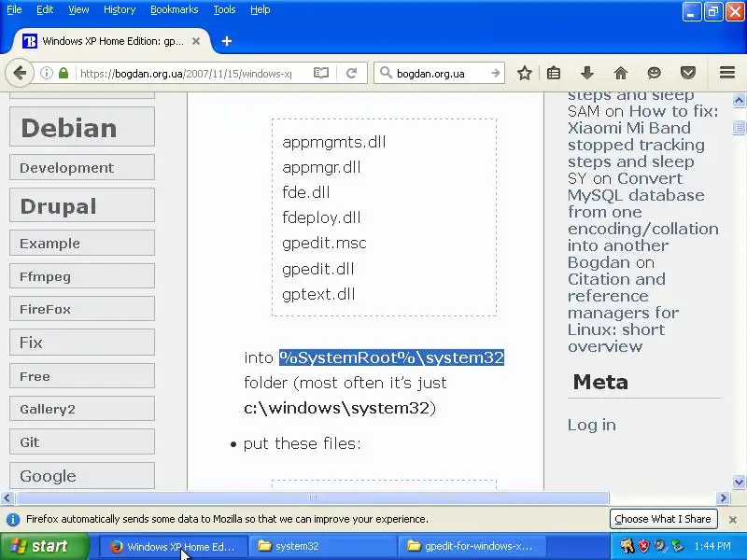
Task: Open the Firefox hamburger menu
Action: (x=727, y=73)
